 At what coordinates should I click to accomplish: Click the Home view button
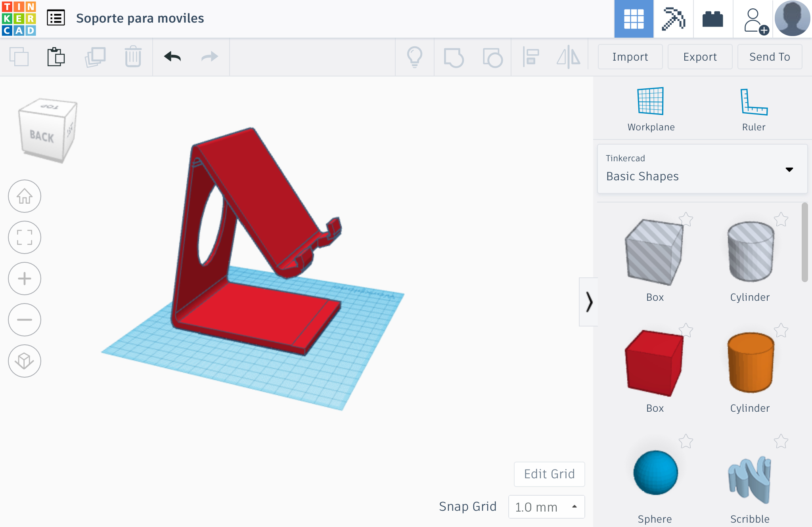[25, 196]
